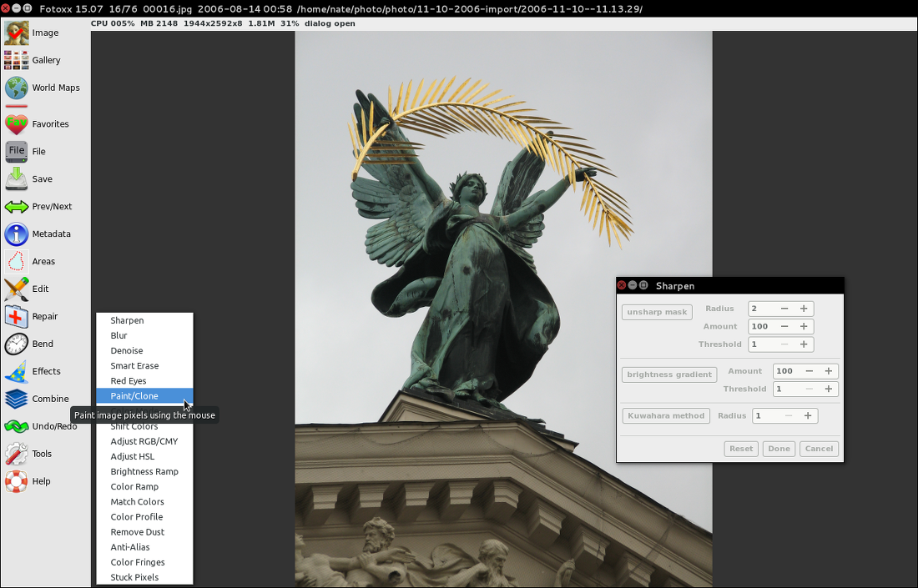Click the World Maps globe icon
918x588 pixels.
tap(17, 88)
